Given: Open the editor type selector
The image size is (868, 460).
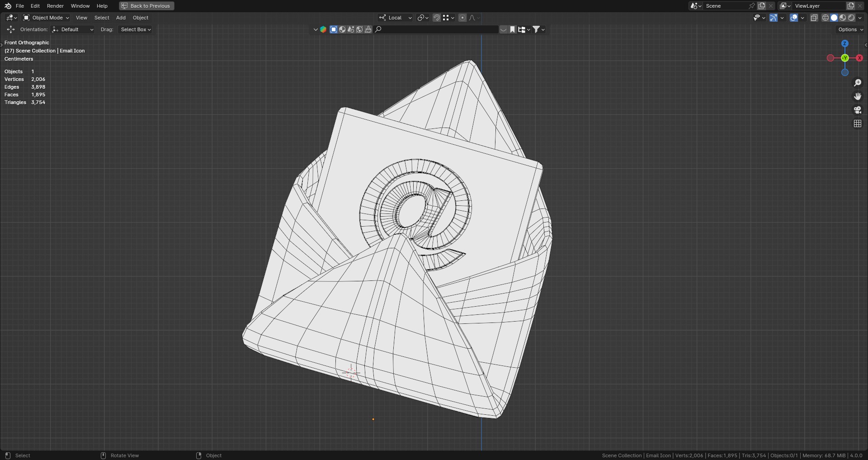Looking at the screenshot, I should click(11, 18).
